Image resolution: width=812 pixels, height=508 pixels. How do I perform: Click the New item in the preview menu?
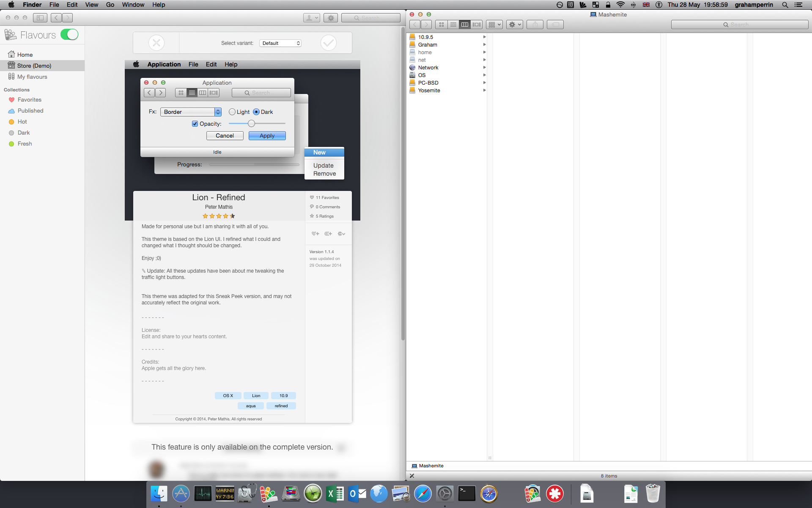click(324, 152)
